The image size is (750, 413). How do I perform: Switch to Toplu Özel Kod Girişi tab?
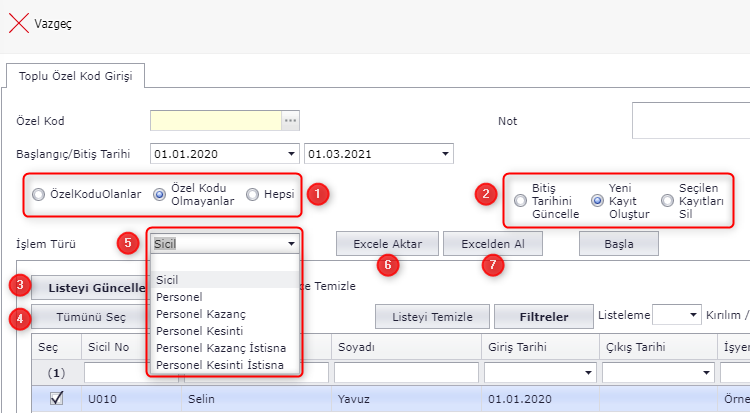(76, 76)
